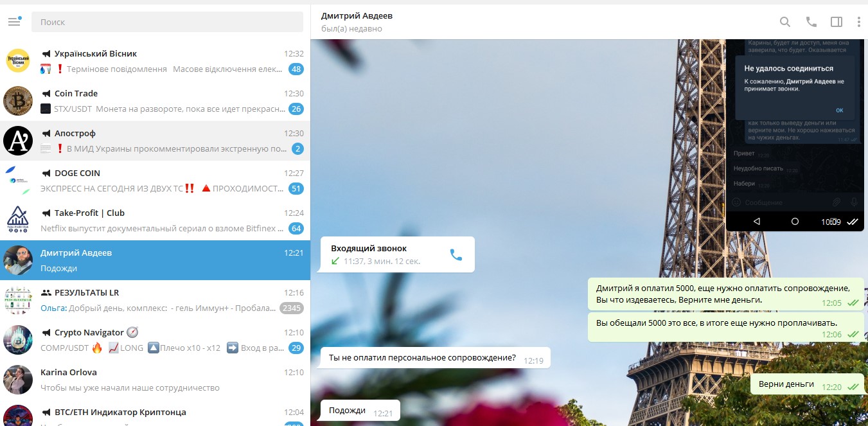The height and width of the screenshot is (426, 868).
Task: Open the hamburger main menu
Action: [x=14, y=22]
